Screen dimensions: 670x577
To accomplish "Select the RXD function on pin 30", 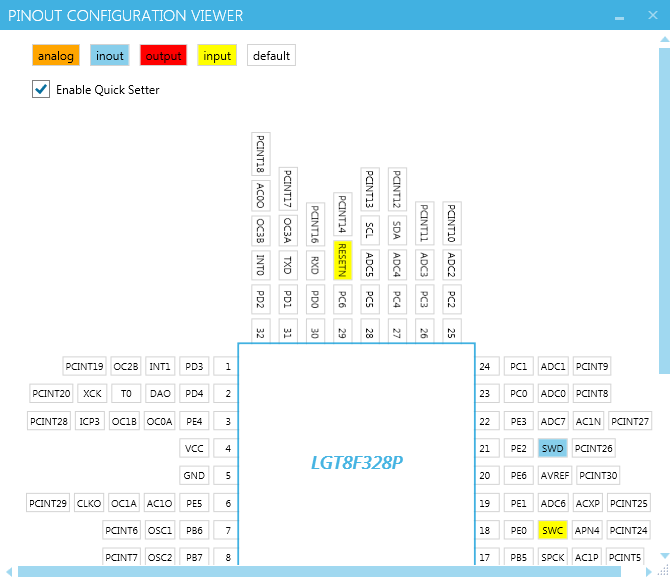I will (x=315, y=265).
